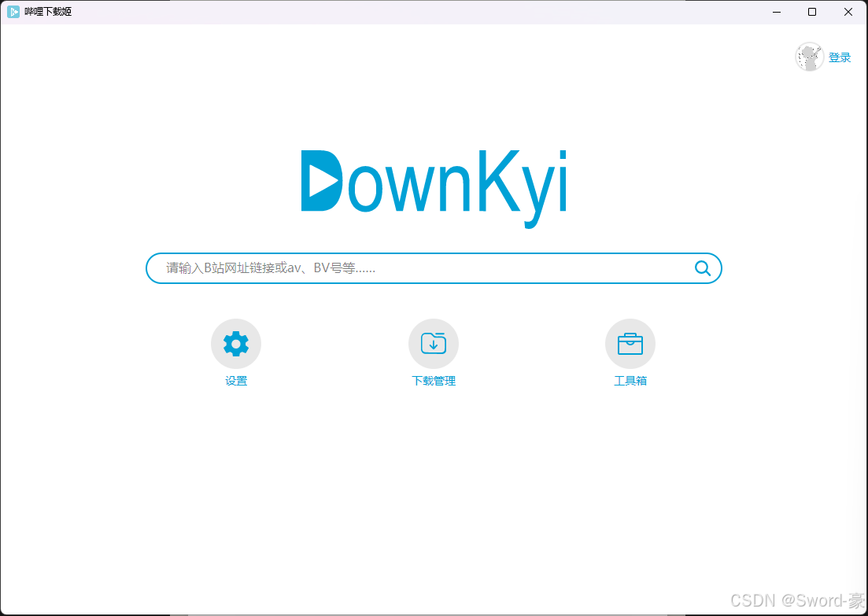868x616 pixels.
Task: Click the DownKyi logo
Action: click(434, 188)
